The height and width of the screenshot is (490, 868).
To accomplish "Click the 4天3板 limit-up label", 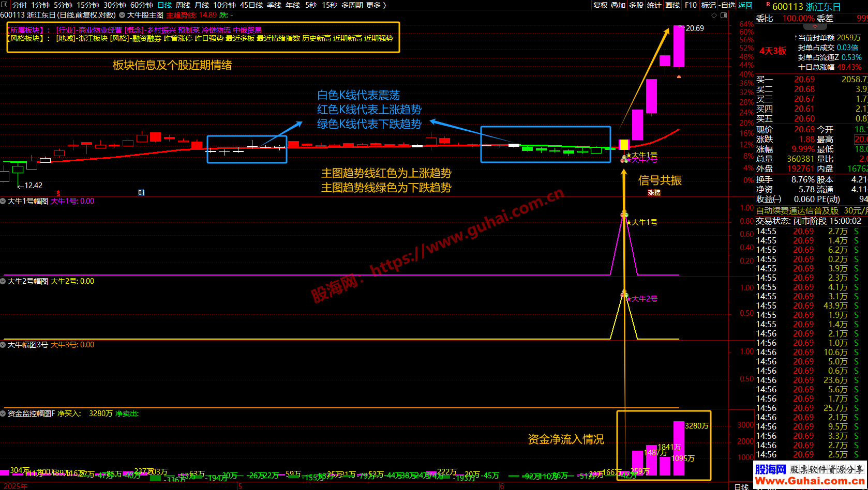I will (773, 51).
